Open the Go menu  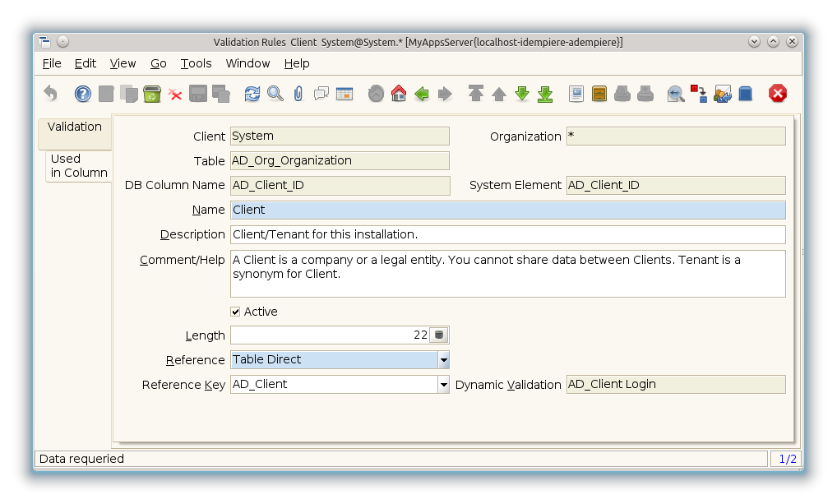point(159,63)
